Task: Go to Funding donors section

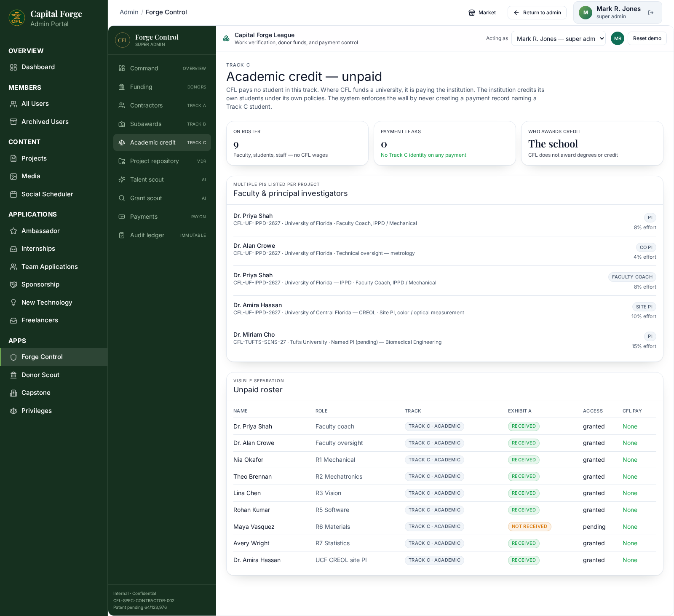Action: (x=162, y=87)
